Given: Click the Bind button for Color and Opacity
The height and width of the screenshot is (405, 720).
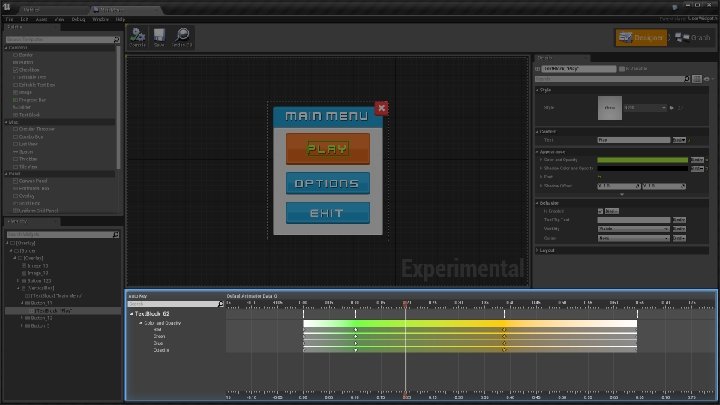Looking at the screenshot, I should tap(697, 160).
